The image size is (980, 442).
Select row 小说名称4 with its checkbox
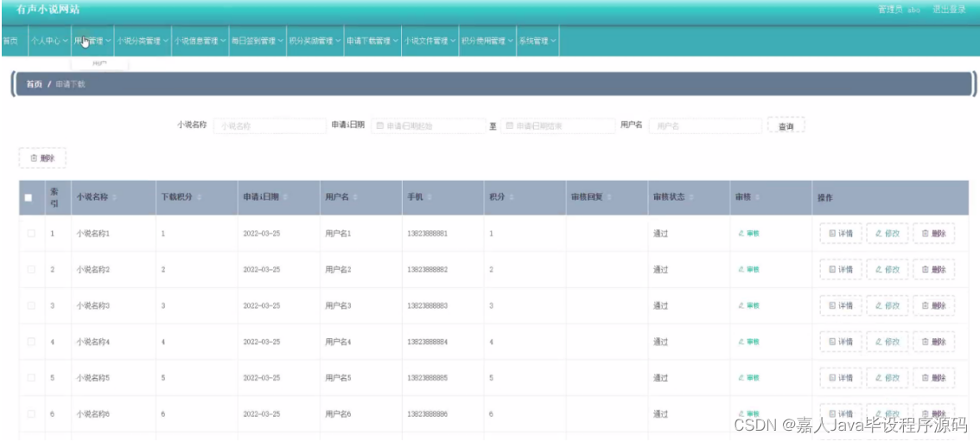31,342
